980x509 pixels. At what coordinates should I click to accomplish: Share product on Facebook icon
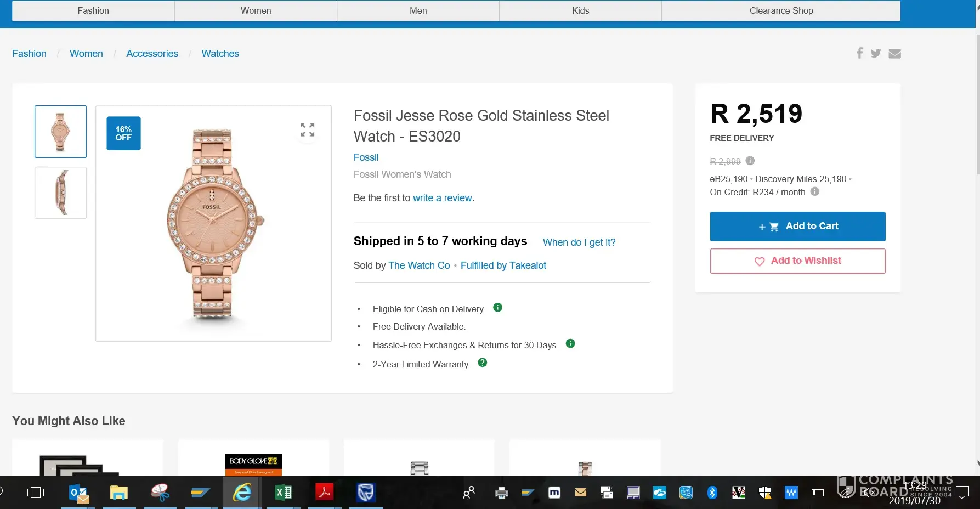click(859, 53)
